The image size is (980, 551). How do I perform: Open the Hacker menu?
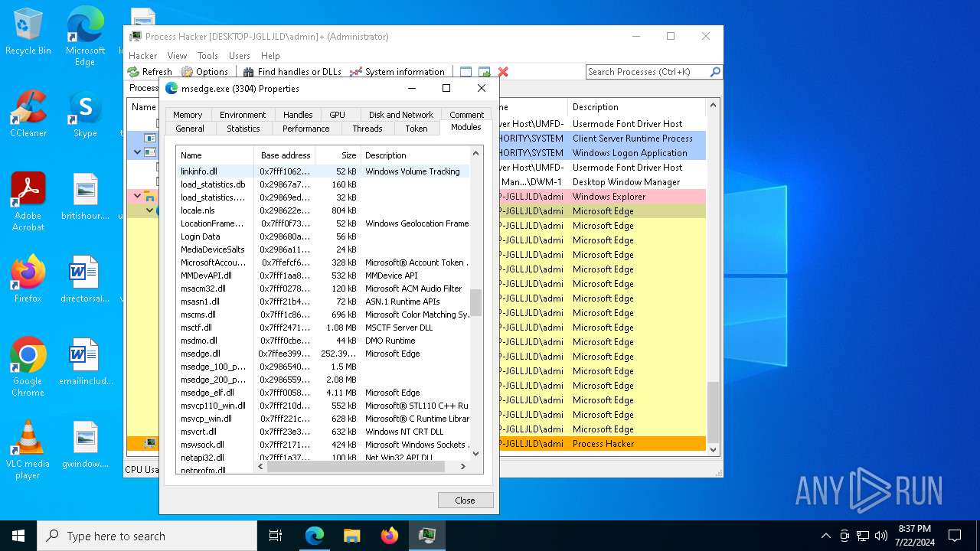pos(142,56)
